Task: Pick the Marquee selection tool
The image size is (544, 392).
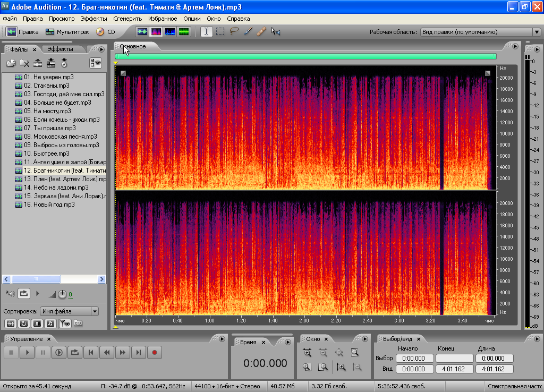Action: pos(220,32)
